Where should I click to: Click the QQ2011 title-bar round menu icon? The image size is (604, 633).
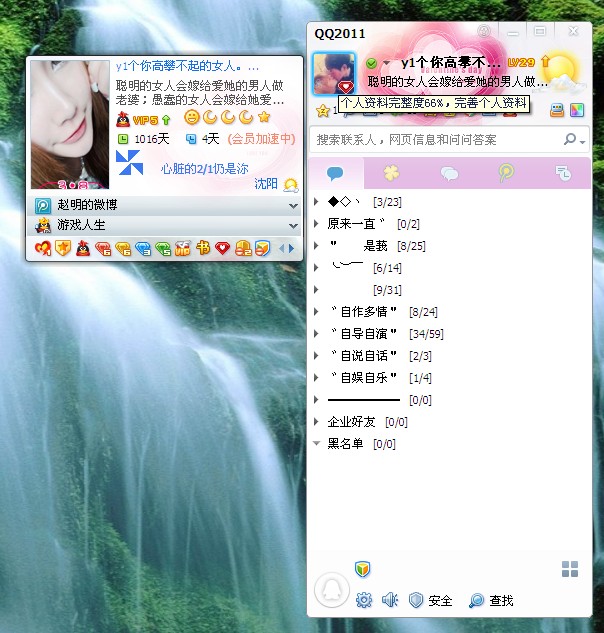484,31
